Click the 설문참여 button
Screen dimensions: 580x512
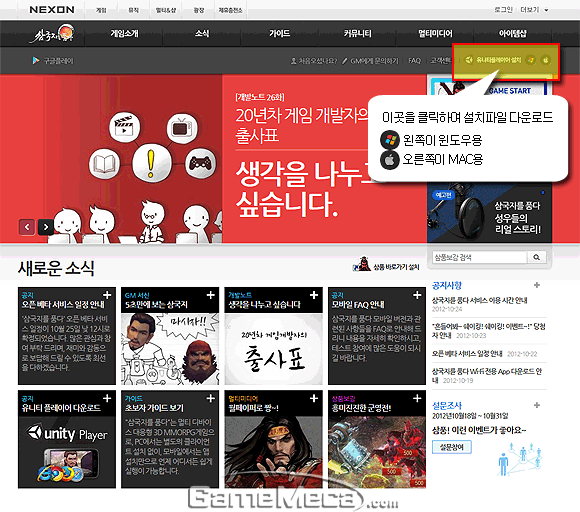(x=452, y=447)
